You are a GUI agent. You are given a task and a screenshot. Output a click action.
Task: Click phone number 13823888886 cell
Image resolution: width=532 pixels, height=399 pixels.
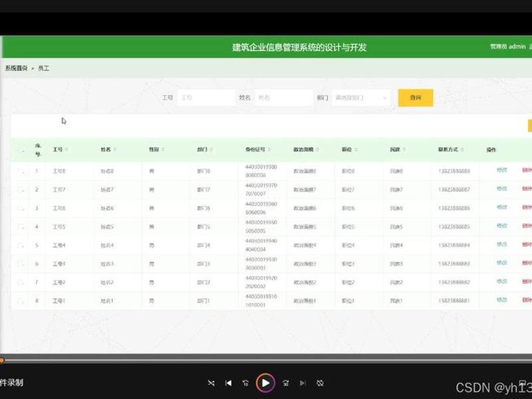[x=454, y=208]
